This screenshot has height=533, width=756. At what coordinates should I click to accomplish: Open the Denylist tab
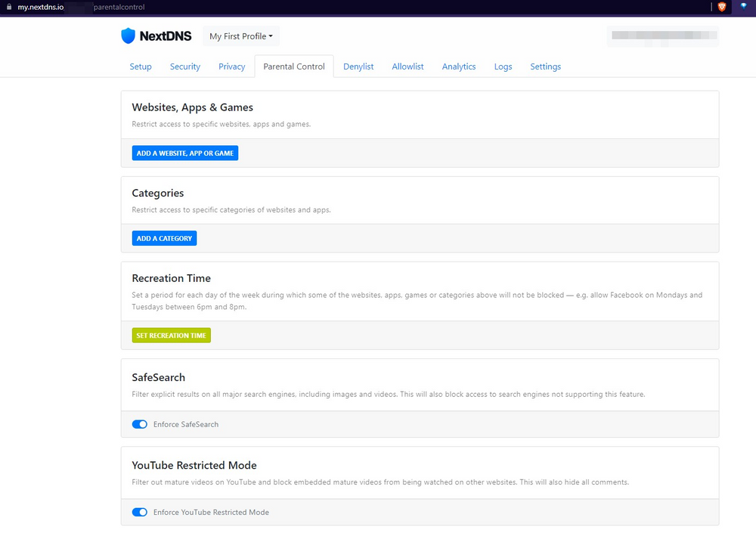(x=358, y=67)
